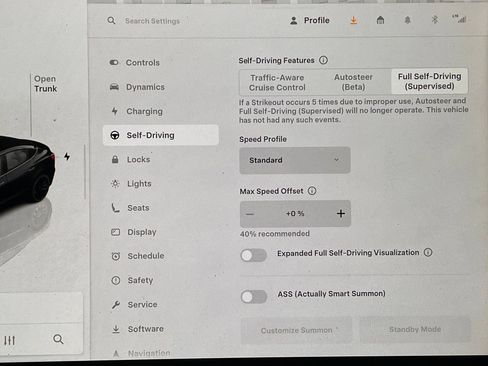Select Traffic-Aware Cruise Control option
Screen dimensions: 488x366
coord(277,82)
